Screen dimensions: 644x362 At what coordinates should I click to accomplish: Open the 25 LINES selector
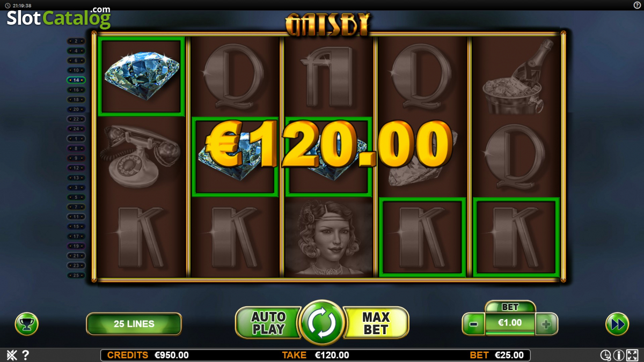click(x=134, y=324)
